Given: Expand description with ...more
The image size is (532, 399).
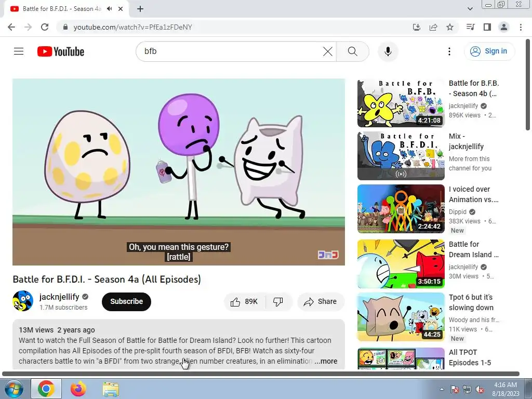Looking at the screenshot, I should tap(326, 362).
